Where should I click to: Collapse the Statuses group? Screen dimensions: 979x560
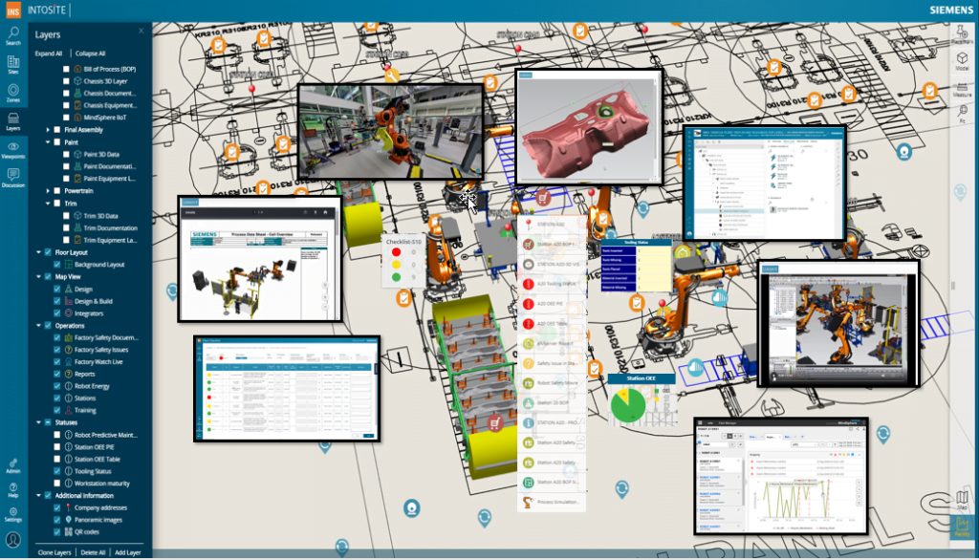pyautogui.click(x=38, y=422)
